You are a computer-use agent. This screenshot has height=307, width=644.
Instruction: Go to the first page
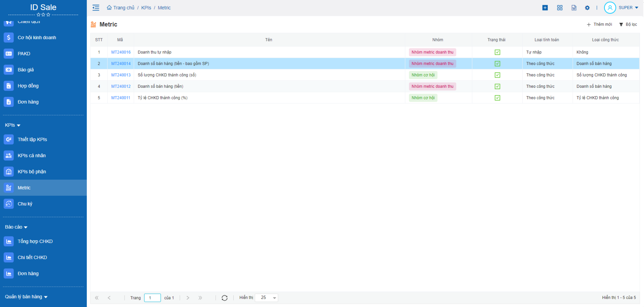[97, 298]
